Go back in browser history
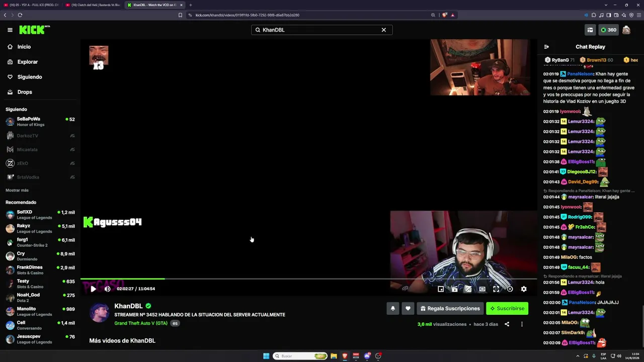Screen dimensions: 644x362 [x=5, y=15]
